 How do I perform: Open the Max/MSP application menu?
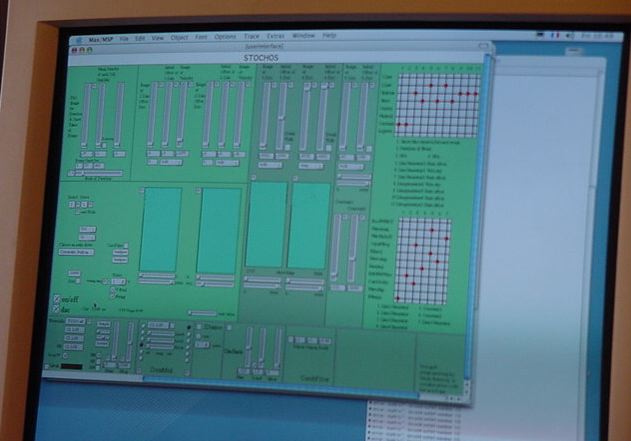(x=101, y=39)
